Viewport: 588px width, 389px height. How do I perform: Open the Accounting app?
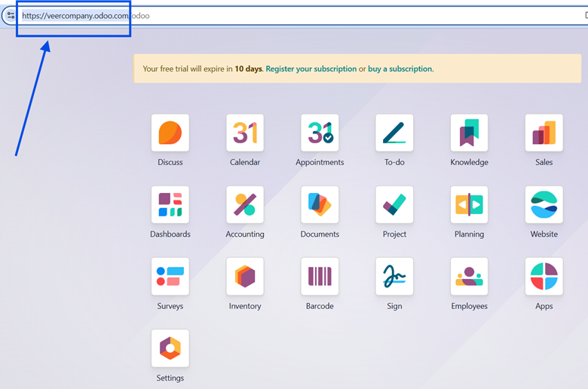[245, 205]
